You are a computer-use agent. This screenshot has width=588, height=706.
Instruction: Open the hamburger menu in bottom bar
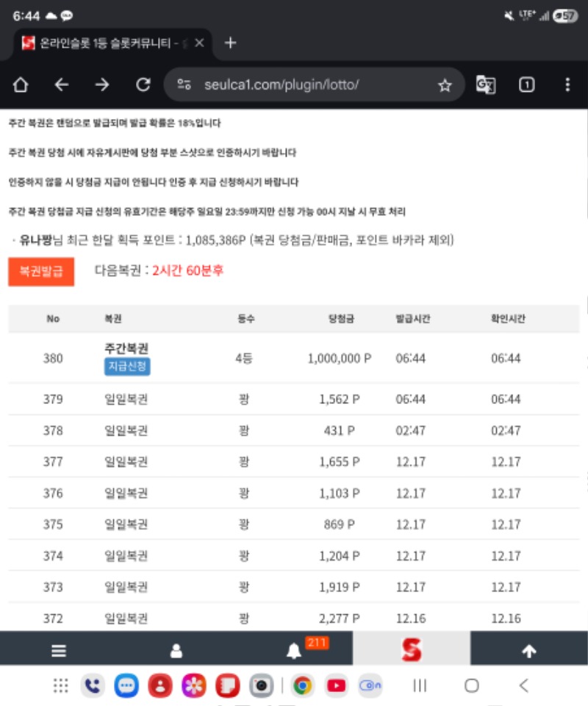click(x=59, y=651)
